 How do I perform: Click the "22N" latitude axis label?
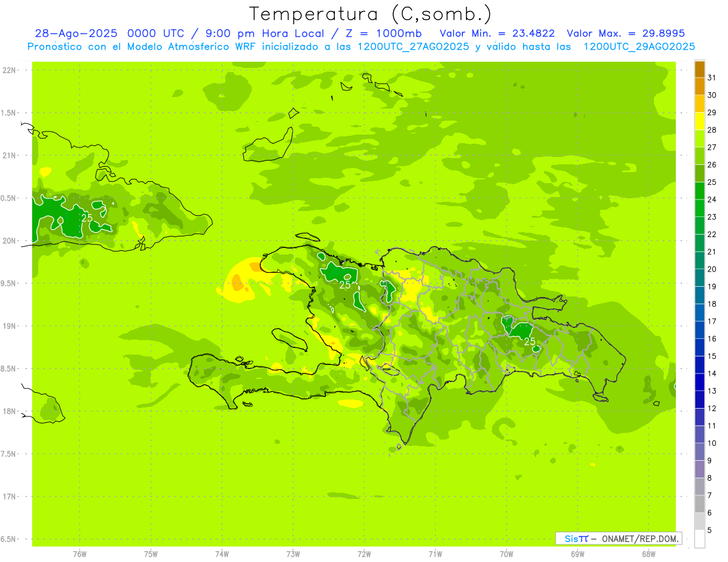click(10, 70)
